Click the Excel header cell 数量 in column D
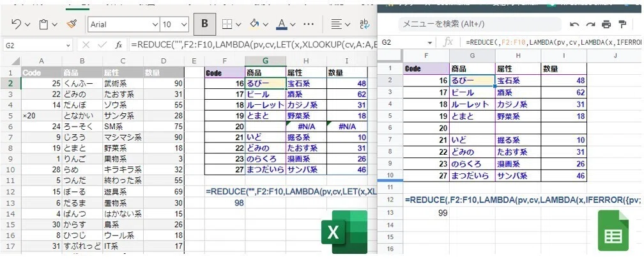The width and height of the screenshot is (644, 259). 164,73
